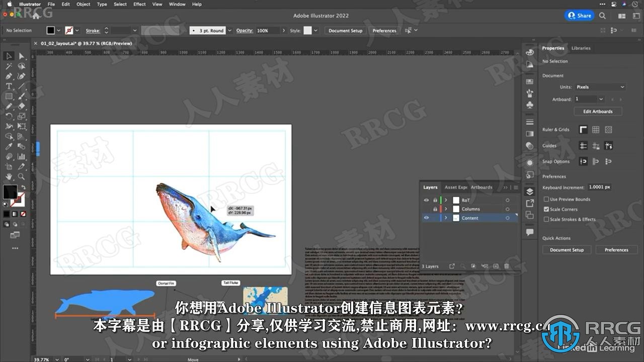Open the Units Pixels dropdown
The width and height of the screenshot is (644, 362).
(x=600, y=87)
